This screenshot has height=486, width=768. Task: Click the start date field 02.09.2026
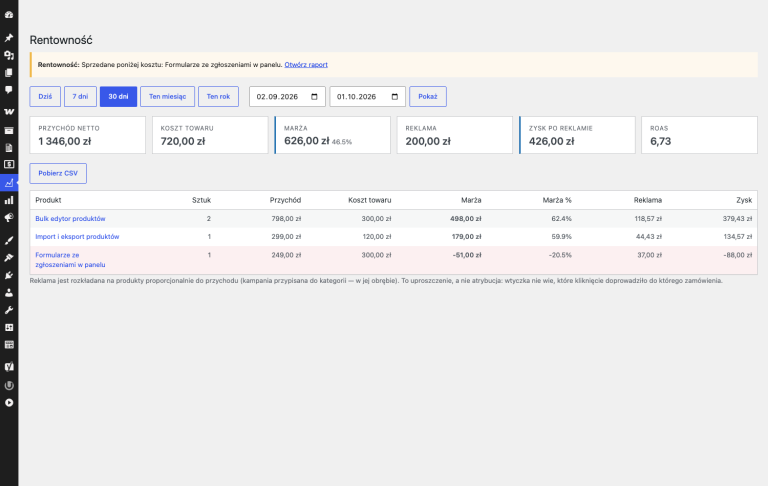pos(288,97)
